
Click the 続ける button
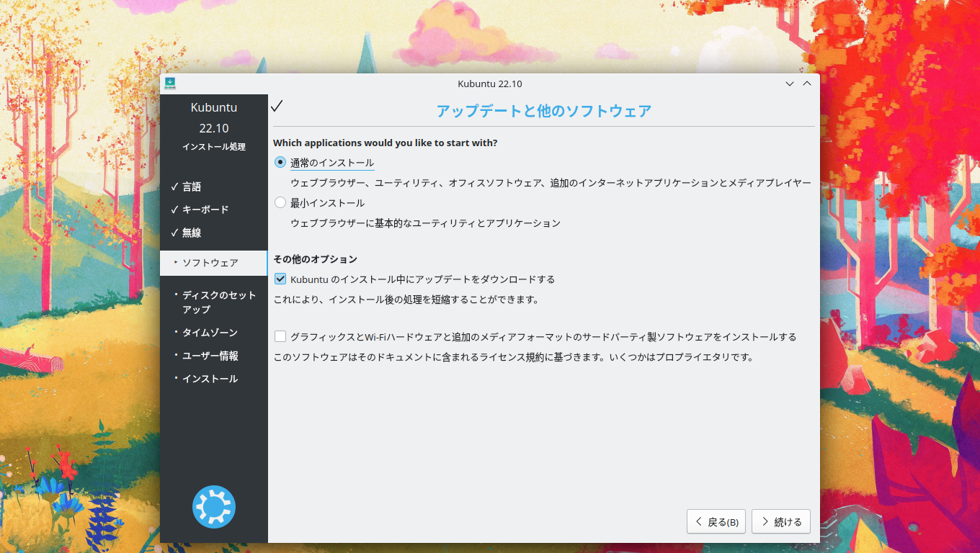pos(781,522)
